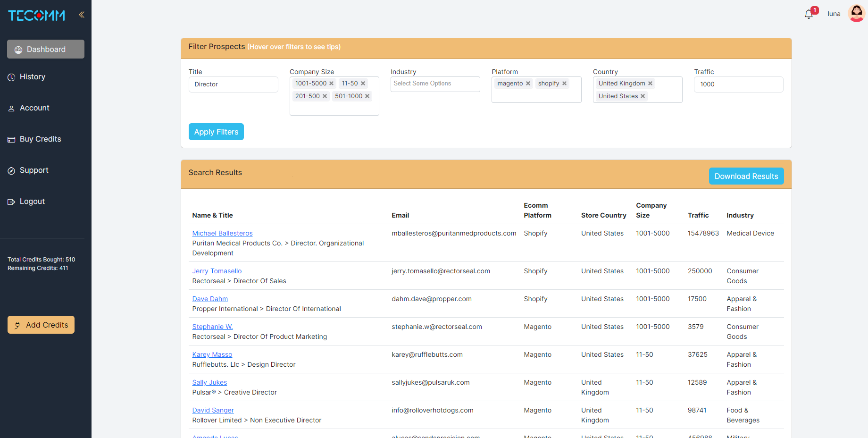Click the Traffic column header

click(x=698, y=215)
